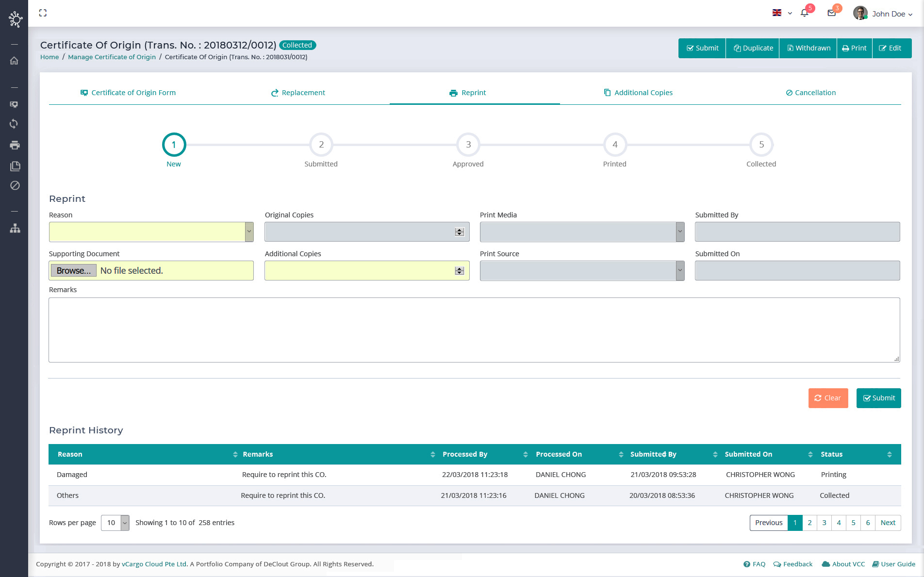Click the copies icon in sidebar

(x=15, y=166)
